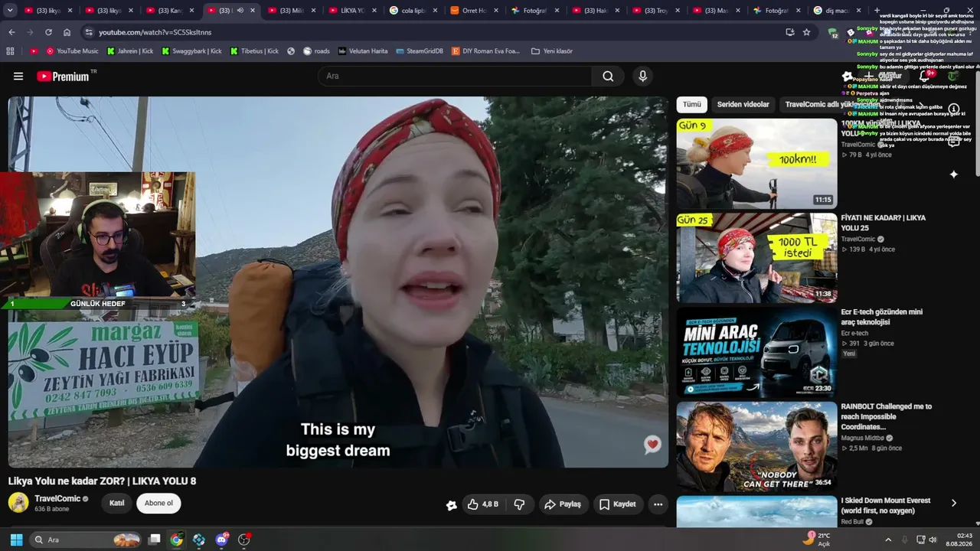Open the RAINBOLT 'Nobody can get there' thumbnail
This screenshot has width=980, height=551.
756,447
